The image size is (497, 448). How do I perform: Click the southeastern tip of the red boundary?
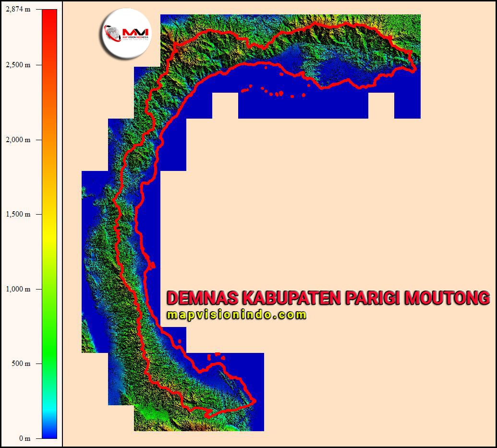point(254,401)
